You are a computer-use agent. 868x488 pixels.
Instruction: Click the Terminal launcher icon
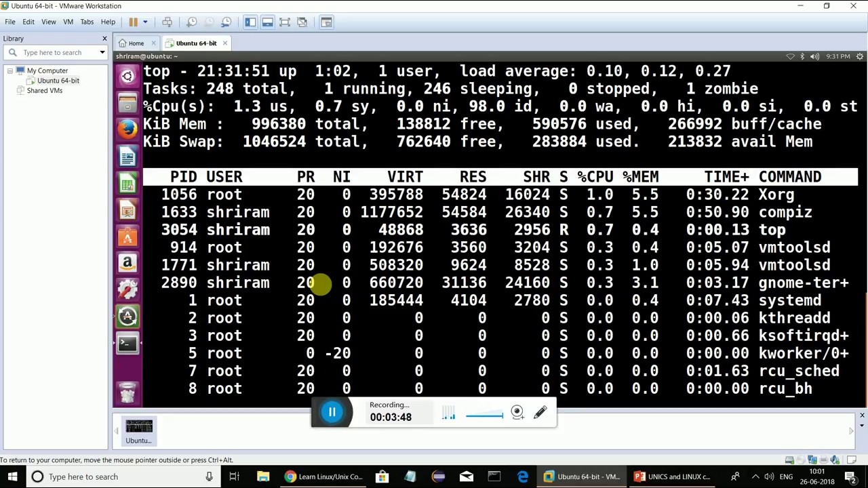tap(127, 344)
